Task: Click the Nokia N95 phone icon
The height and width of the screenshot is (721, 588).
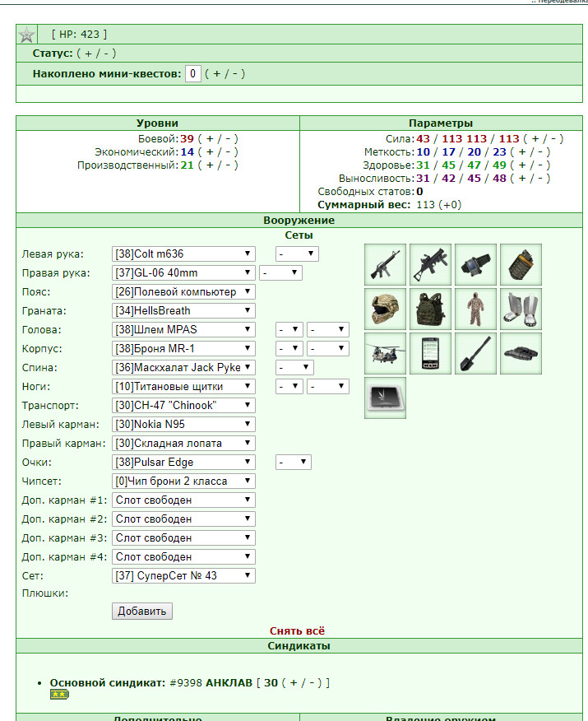Action: [x=430, y=354]
